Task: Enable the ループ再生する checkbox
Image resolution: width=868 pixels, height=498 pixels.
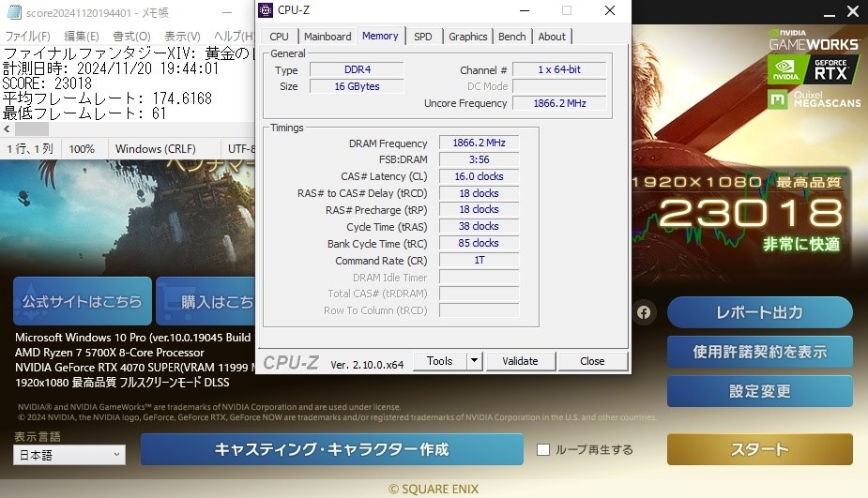Action: [x=543, y=450]
